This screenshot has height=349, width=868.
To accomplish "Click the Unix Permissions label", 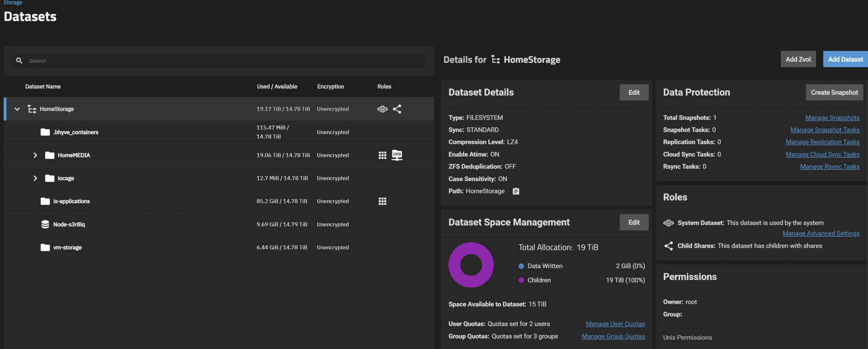I will (x=687, y=338).
